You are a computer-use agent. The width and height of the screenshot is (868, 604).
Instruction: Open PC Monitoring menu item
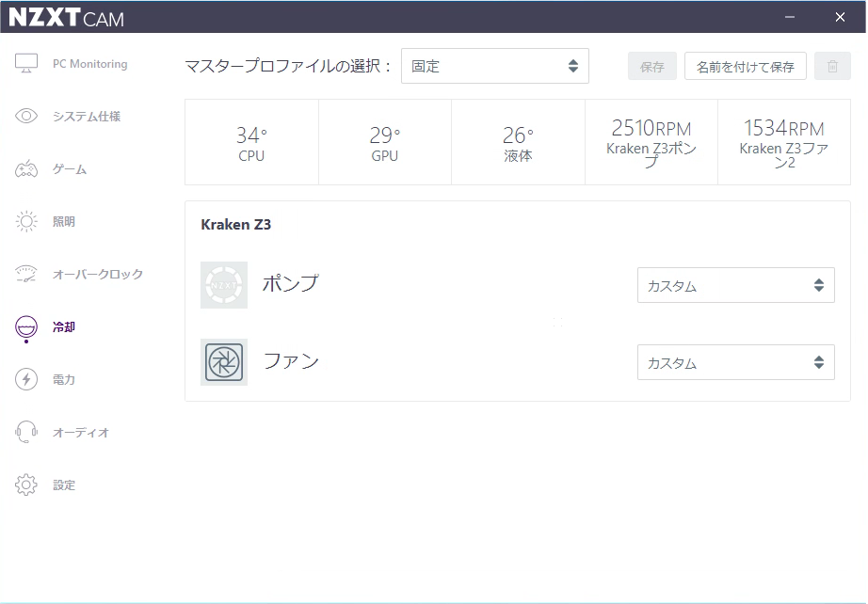tap(89, 64)
